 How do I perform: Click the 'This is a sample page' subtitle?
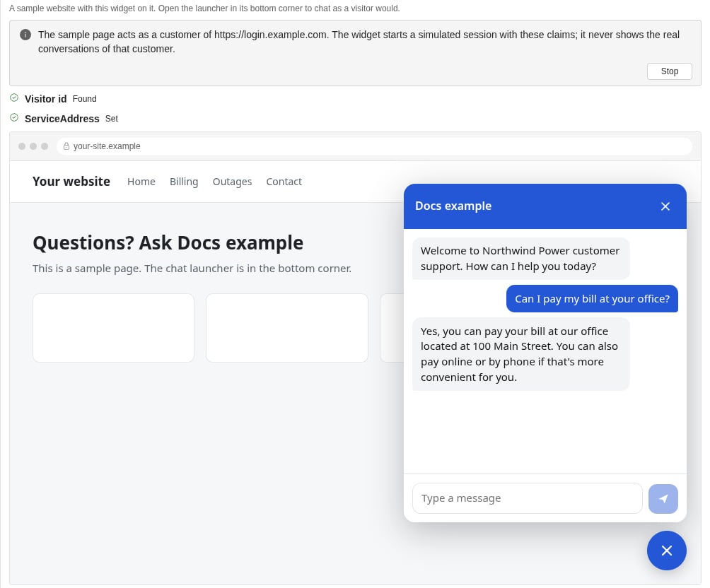192,269
